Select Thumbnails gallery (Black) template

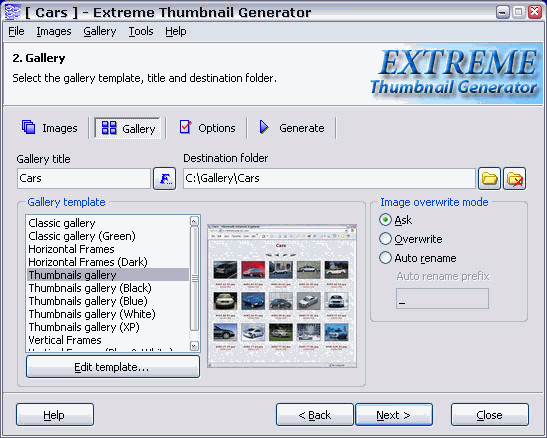108,288
